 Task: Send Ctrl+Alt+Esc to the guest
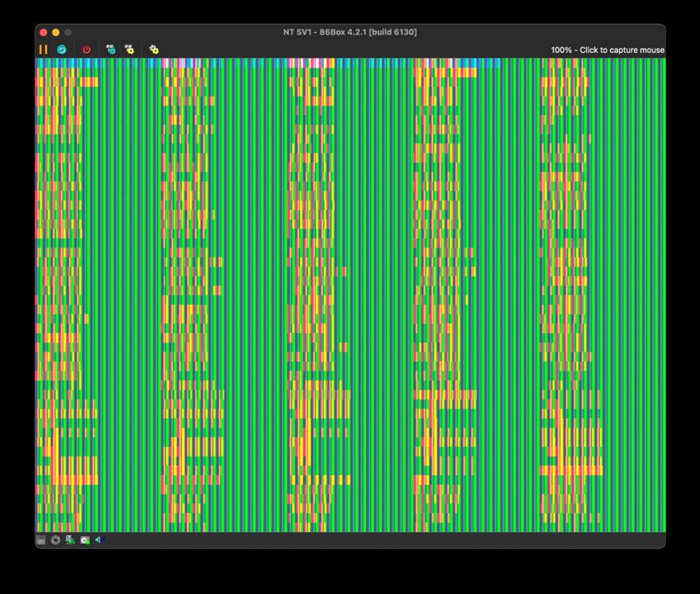pos(129,50)
